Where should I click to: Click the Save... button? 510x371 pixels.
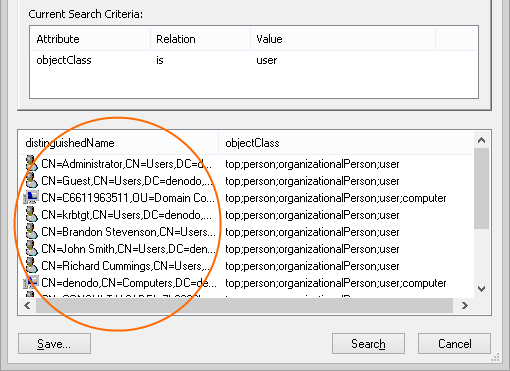click(x=54, y=344)
